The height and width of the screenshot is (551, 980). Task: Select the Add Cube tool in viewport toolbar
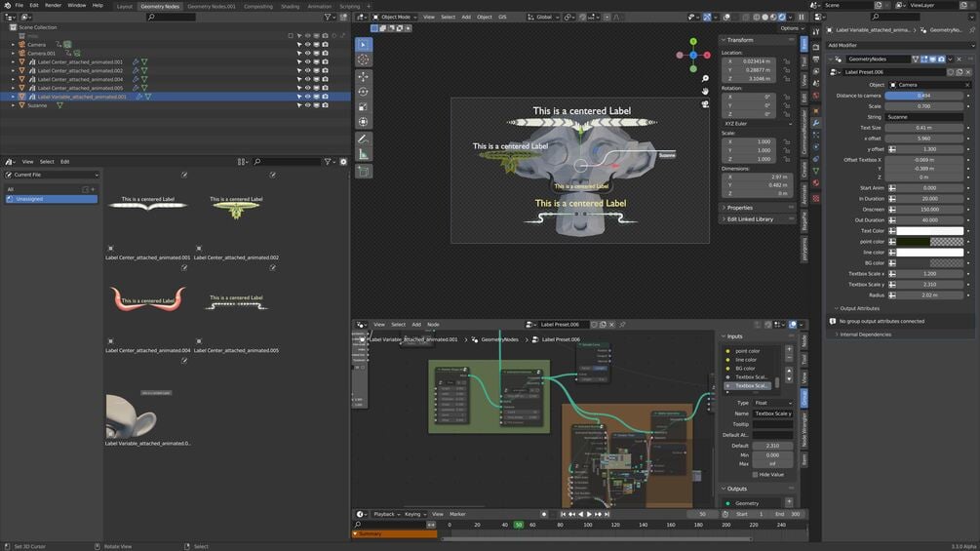(363, 171)
